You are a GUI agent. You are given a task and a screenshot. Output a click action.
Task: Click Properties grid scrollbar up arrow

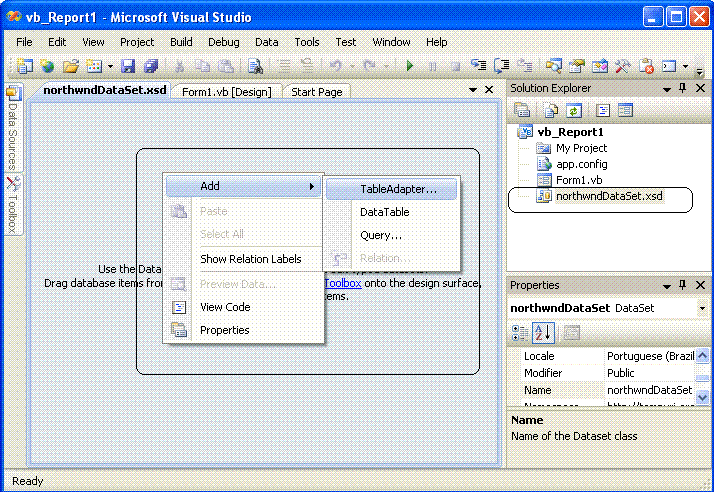pyautogui.click(x=703, y=355)
